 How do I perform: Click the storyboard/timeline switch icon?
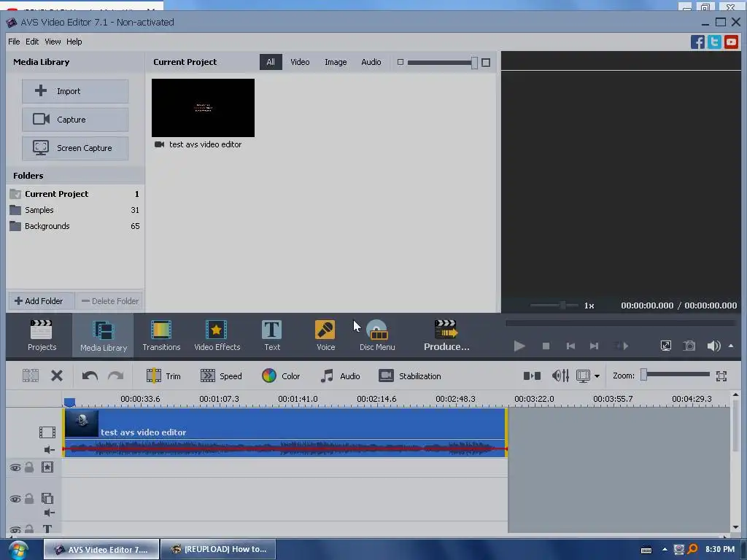point(532,376)
